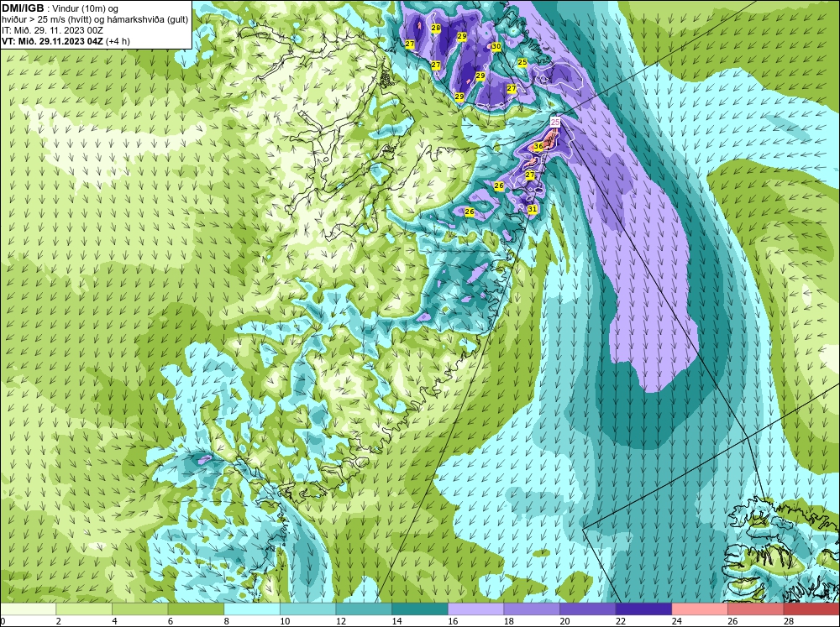Click the legend tick value '28'

tap(789, 621)
